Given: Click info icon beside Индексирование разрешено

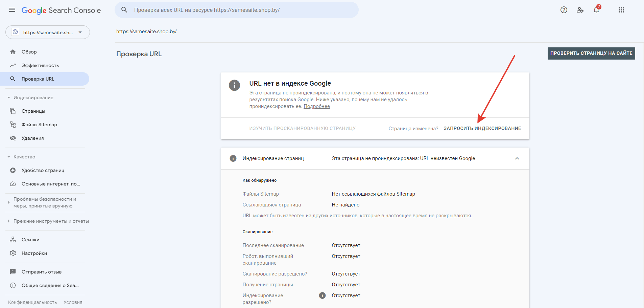Looking at the screenshot, I should point(322,295).
